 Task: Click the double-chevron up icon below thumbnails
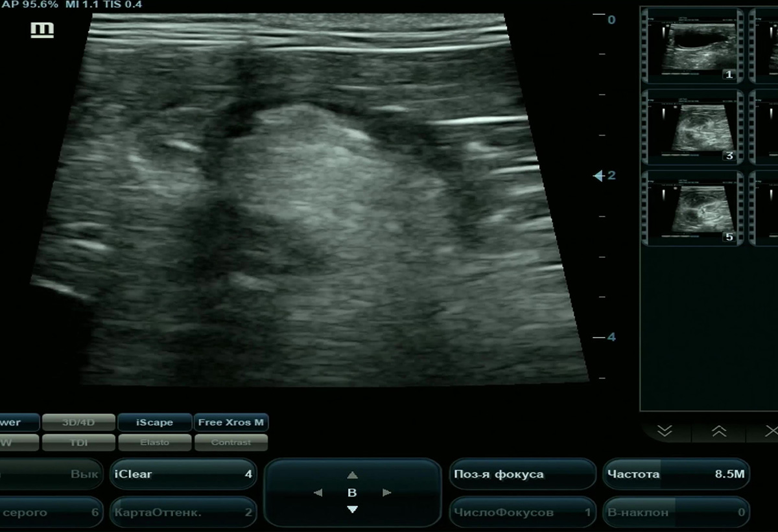point(719,432)
